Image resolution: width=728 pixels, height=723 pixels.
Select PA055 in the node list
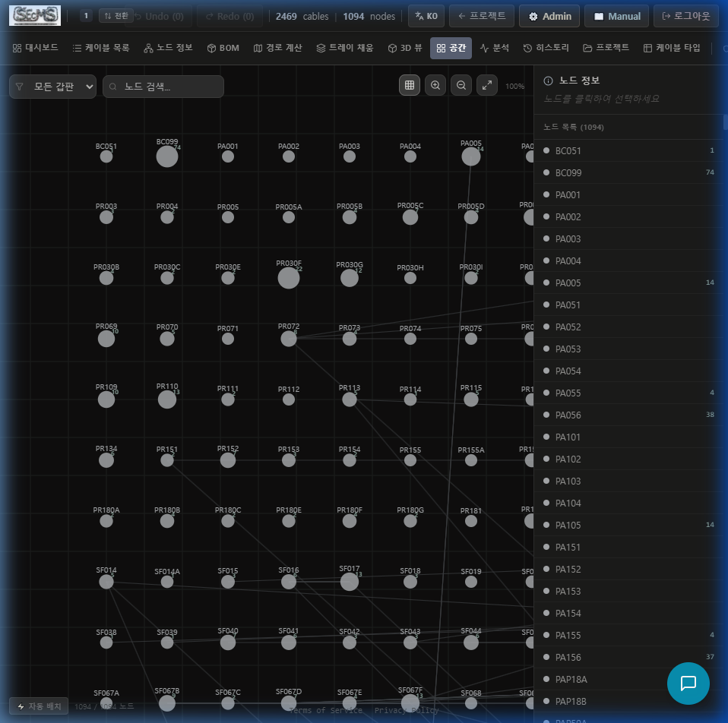[x=628, y=393]
